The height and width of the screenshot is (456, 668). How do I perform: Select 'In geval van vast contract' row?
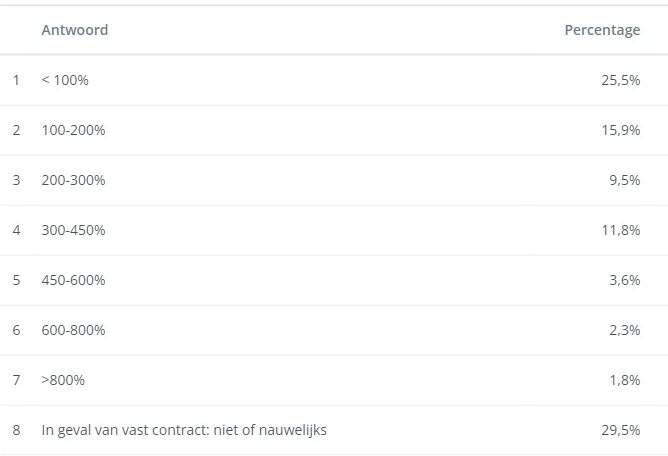click(x=184, y=430)
